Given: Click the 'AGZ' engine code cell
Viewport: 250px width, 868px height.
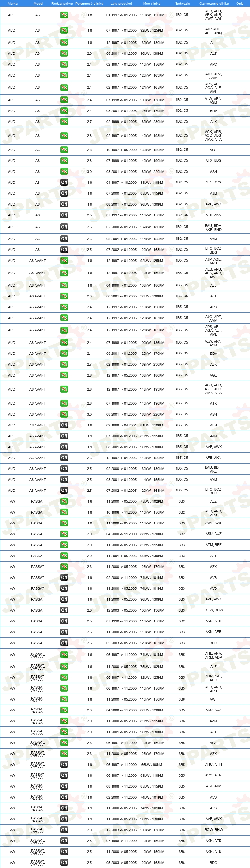Looking at the screenshot, I should tap(213, 743).
